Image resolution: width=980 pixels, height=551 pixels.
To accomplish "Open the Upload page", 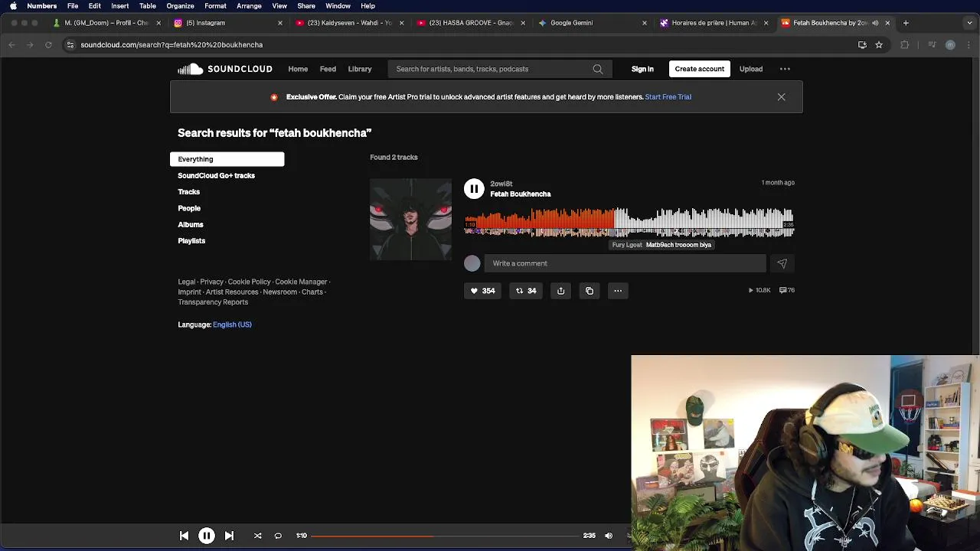I will 751,69.
